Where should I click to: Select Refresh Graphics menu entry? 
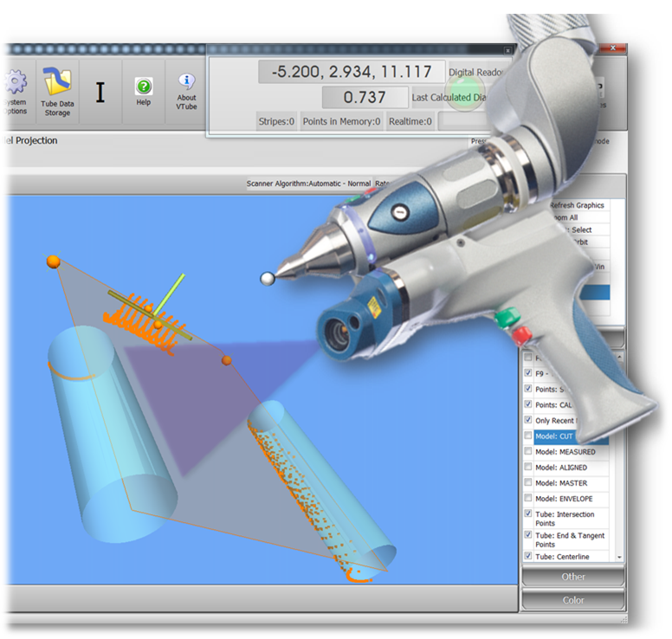578,205
